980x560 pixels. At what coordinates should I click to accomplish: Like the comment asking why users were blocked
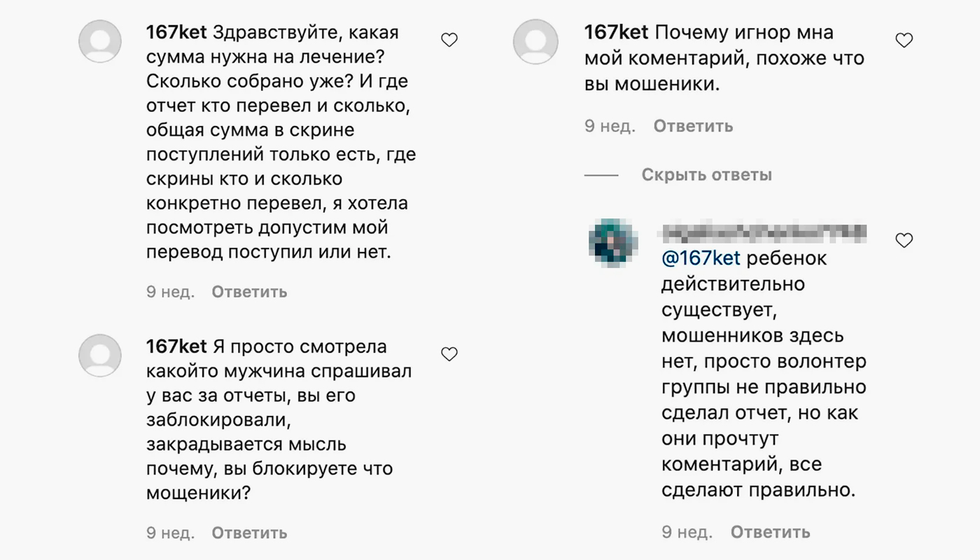448,353
